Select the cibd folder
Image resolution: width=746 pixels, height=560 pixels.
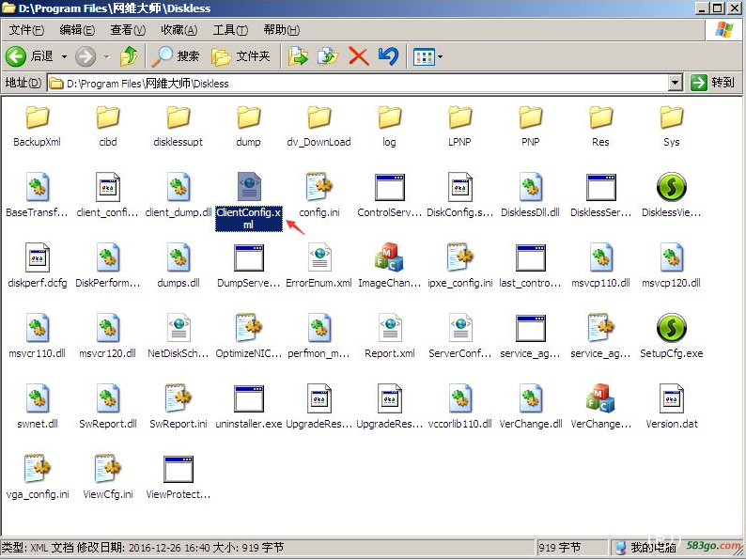coord(108,127)
